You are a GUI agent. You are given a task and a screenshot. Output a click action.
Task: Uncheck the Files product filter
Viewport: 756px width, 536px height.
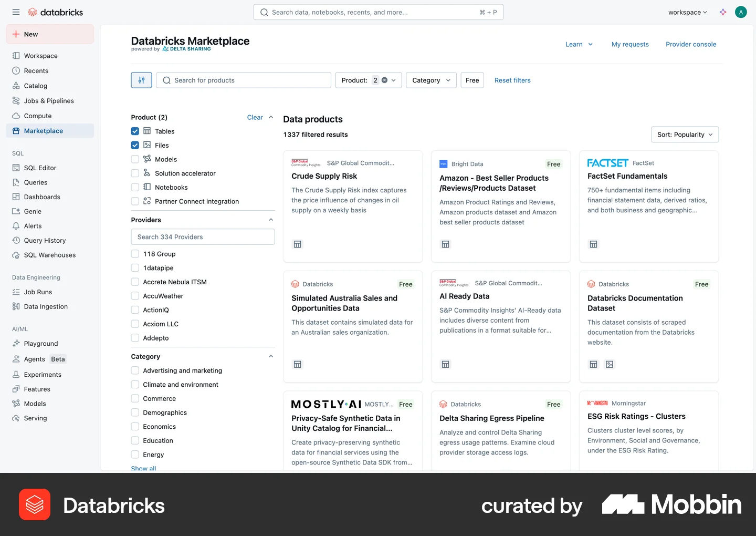135,146
